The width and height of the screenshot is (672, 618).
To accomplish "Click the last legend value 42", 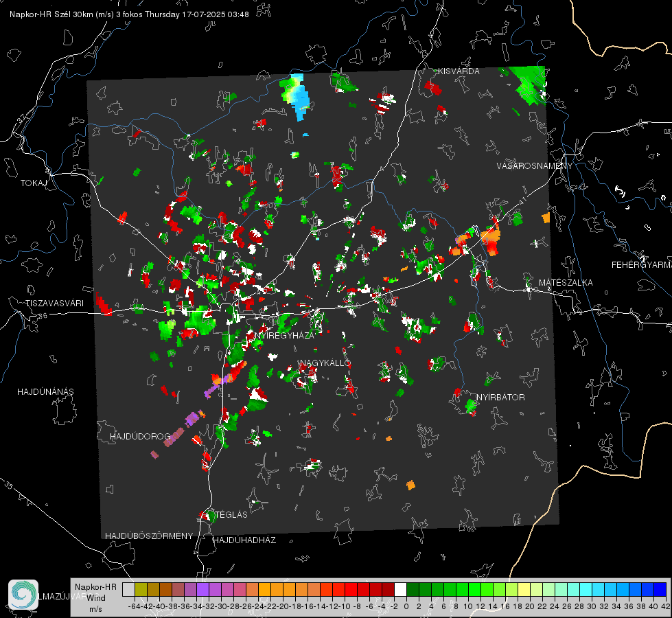I will pyautogui.click(x=666, y=606).
